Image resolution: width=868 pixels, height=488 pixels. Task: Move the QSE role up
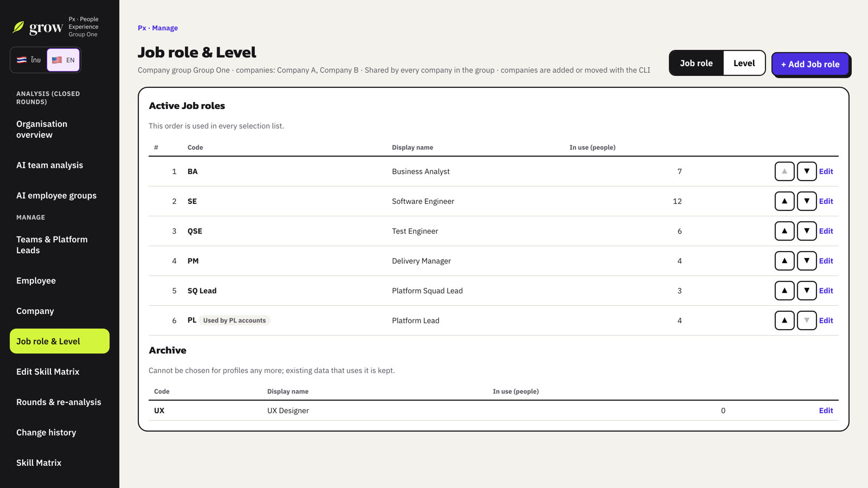point(784,231)
